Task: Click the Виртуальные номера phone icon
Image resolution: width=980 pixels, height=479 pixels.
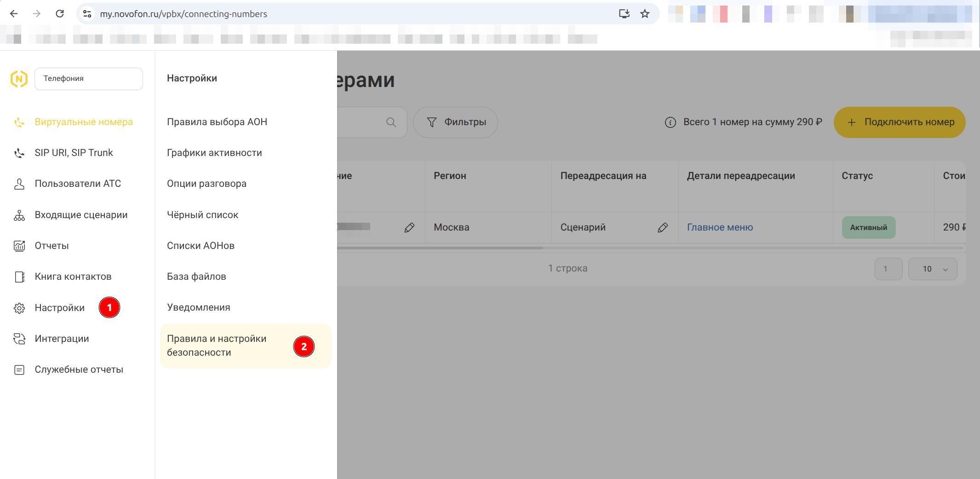Action: click(19, 122)
